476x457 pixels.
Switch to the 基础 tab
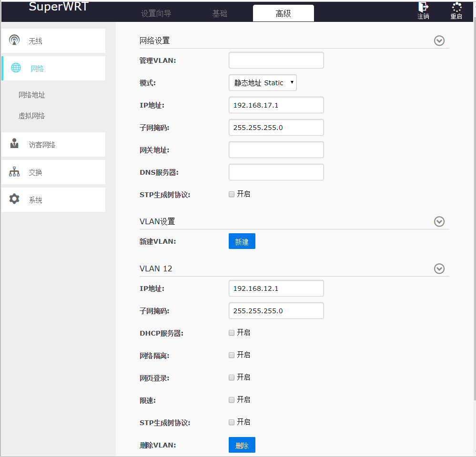click(220, 14)
